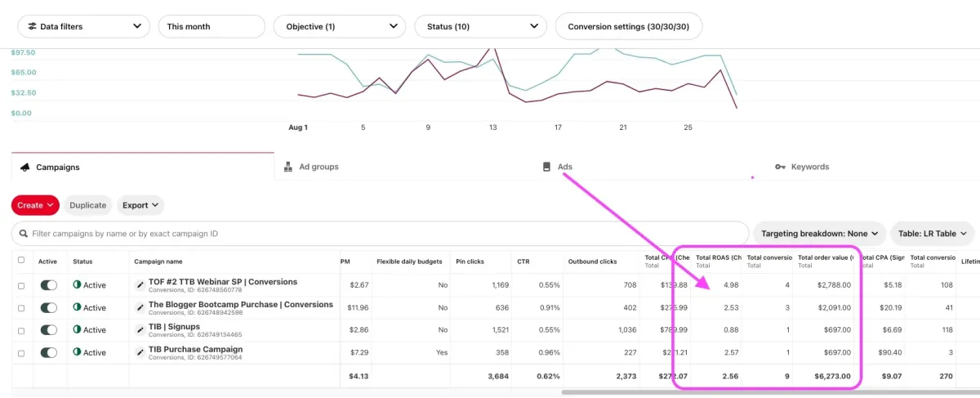Click the campaign filter search field

[x=384, y=234]
